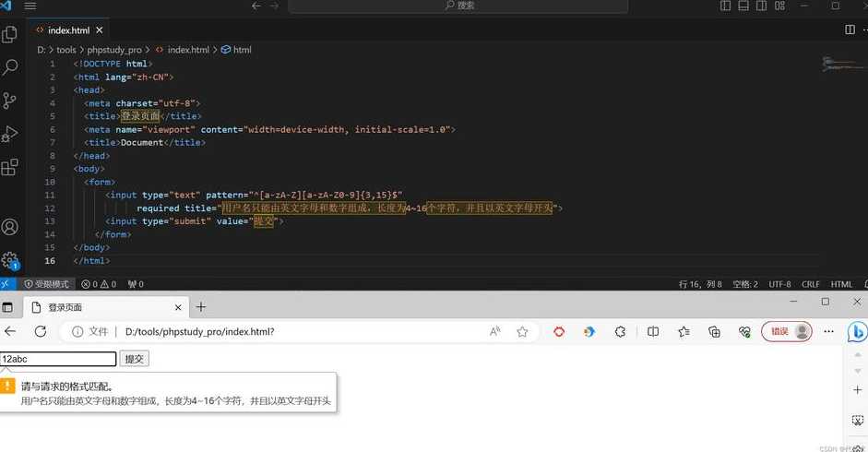The height and width of the screenshot is (452, 868).
Task: Close the '登录页面' browser tab
Action: (x=178, y=307)
